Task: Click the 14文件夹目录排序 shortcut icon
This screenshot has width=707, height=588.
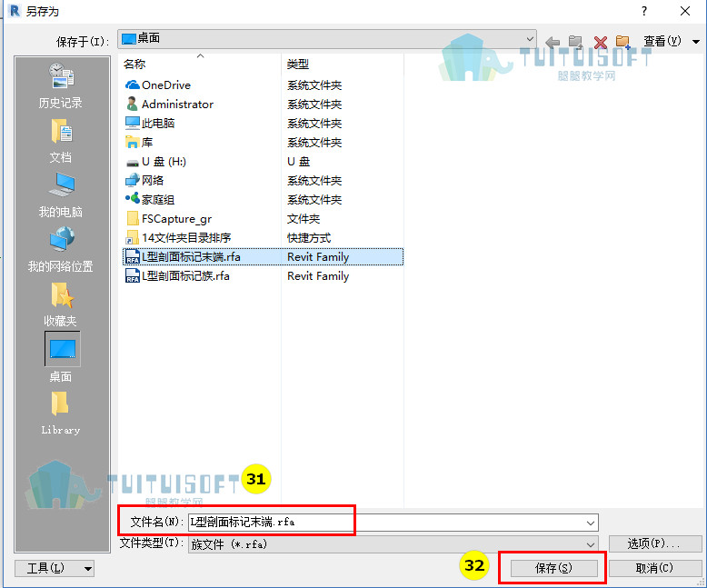Action: tap(132, 237)
